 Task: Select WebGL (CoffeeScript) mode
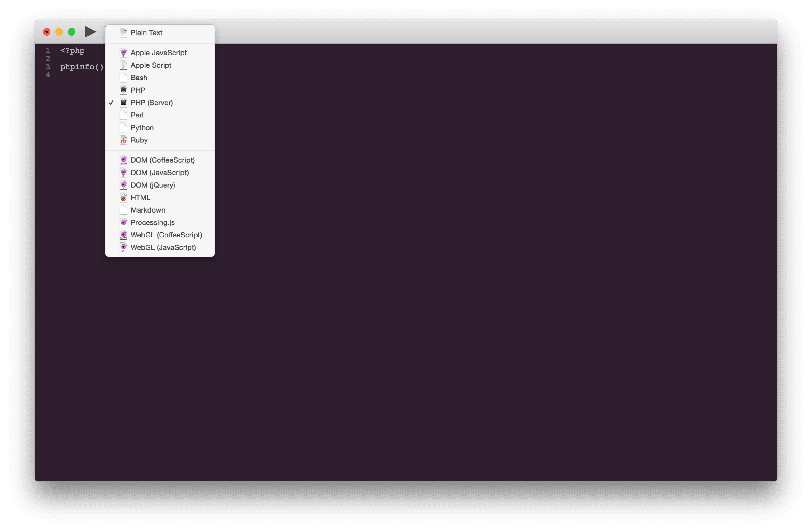(160, 235)
